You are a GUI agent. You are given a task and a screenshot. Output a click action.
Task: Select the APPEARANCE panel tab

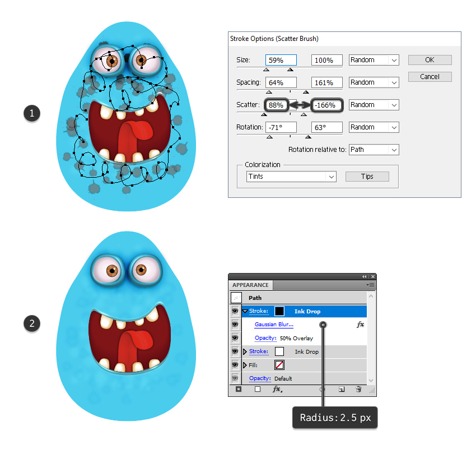250,285
